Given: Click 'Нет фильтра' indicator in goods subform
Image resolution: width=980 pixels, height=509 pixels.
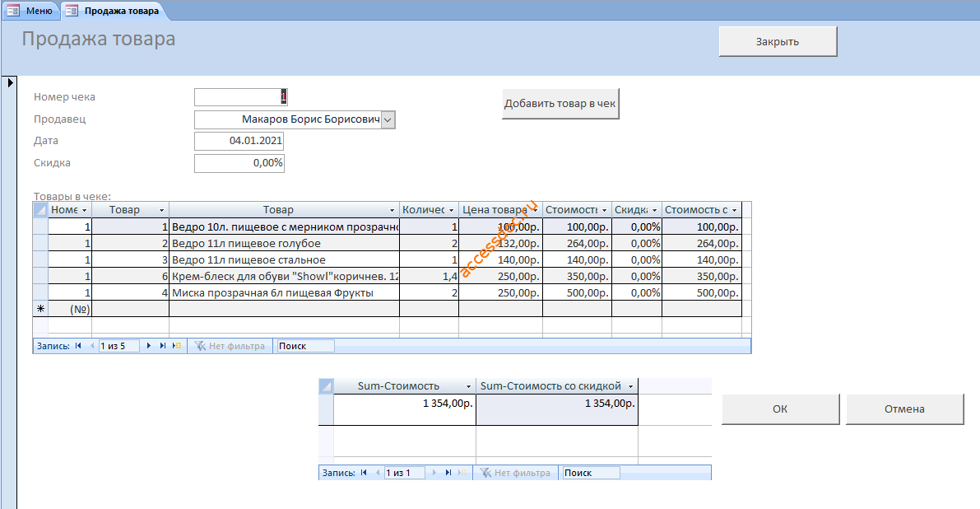Looking at the screenshot, I should [230, 346].
